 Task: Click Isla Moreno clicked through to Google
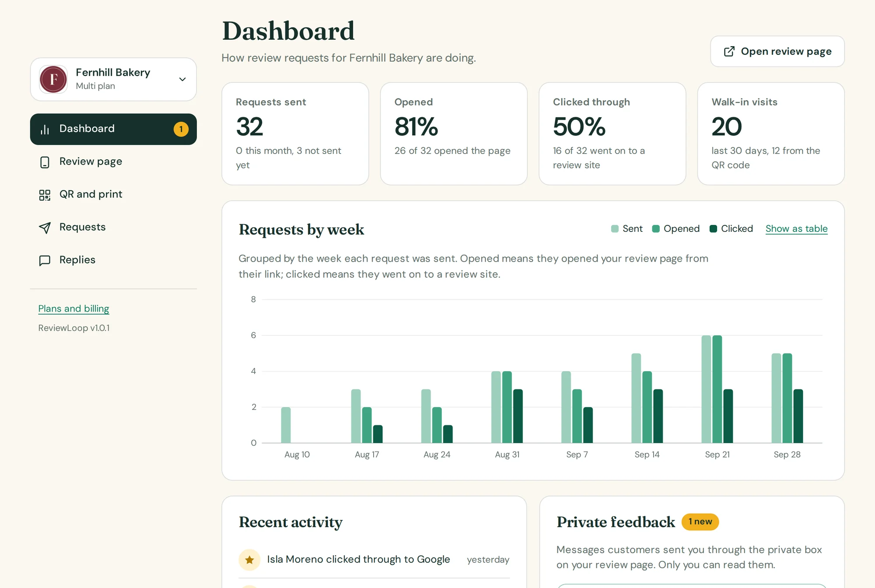[358, 560]
